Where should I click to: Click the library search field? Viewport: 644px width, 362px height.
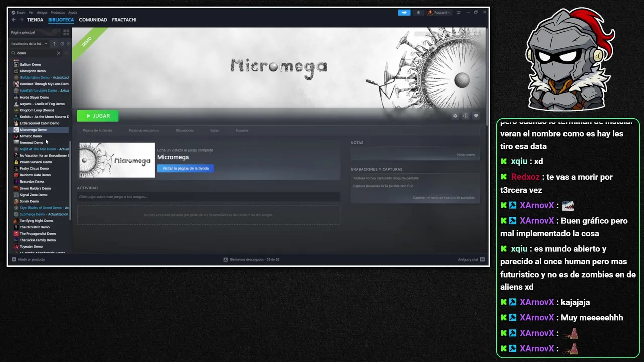[x=35, y=53]
